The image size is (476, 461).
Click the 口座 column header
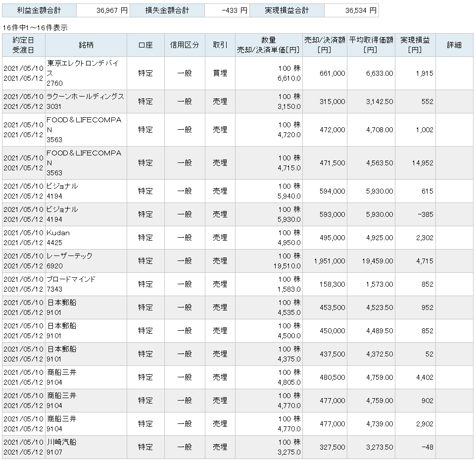pos(145,45)
